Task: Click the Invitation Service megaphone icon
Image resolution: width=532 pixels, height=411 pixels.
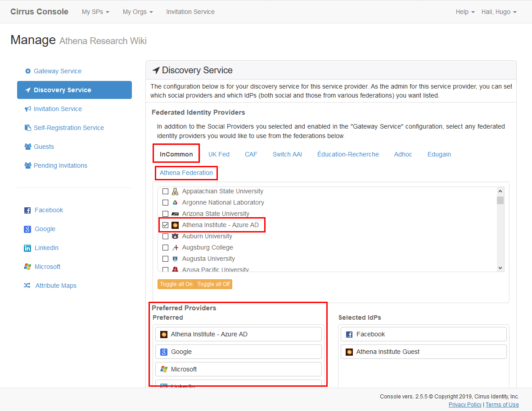Action: pos(28,109)
